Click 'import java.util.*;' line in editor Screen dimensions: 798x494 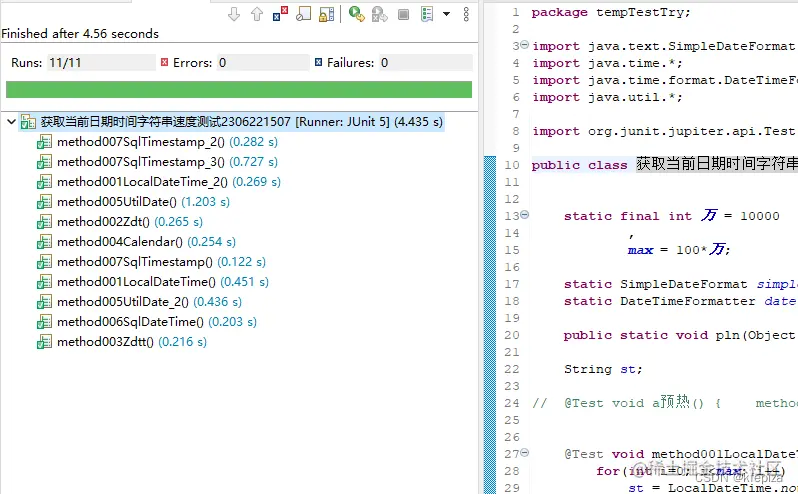pyautogui.click(x=607, y=97)
